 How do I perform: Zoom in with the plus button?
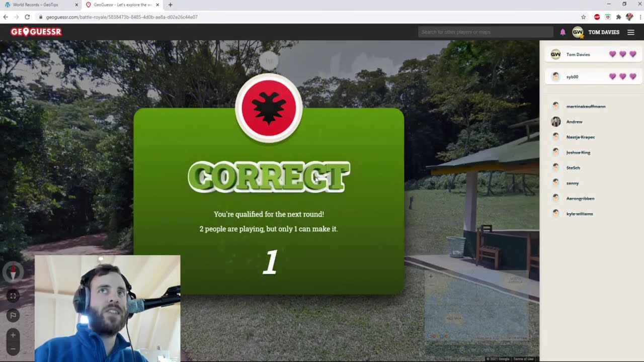pyautogui.click(x=13, y=335)
